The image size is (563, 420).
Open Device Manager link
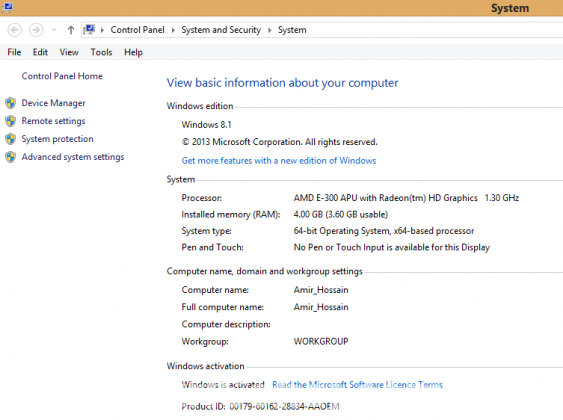(x=53, y=103)
